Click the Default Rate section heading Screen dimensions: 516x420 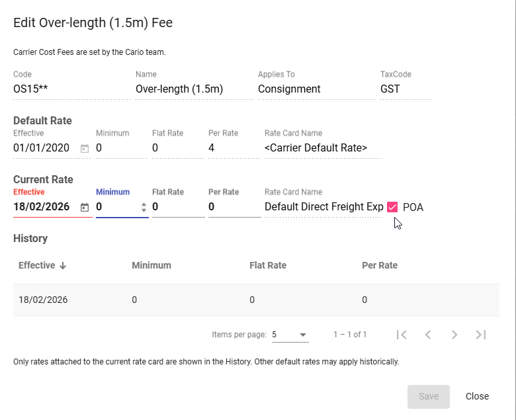point(42,121)
